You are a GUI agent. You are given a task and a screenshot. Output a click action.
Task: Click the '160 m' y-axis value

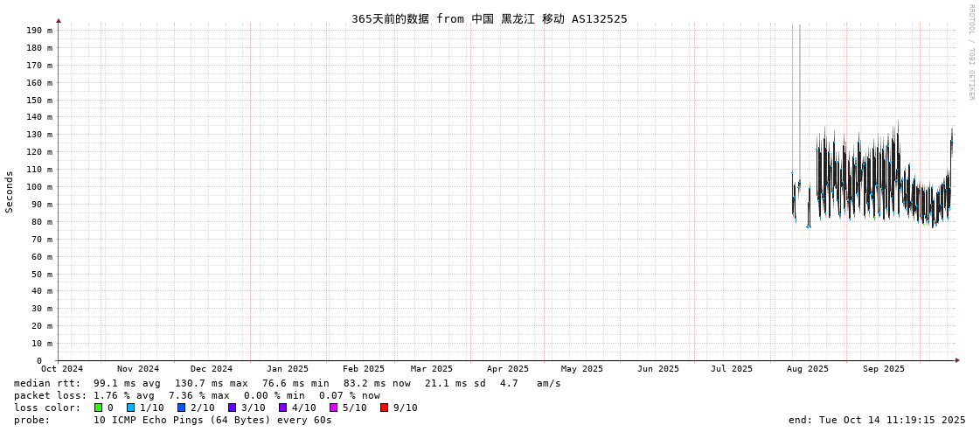(x=39, y=82)
